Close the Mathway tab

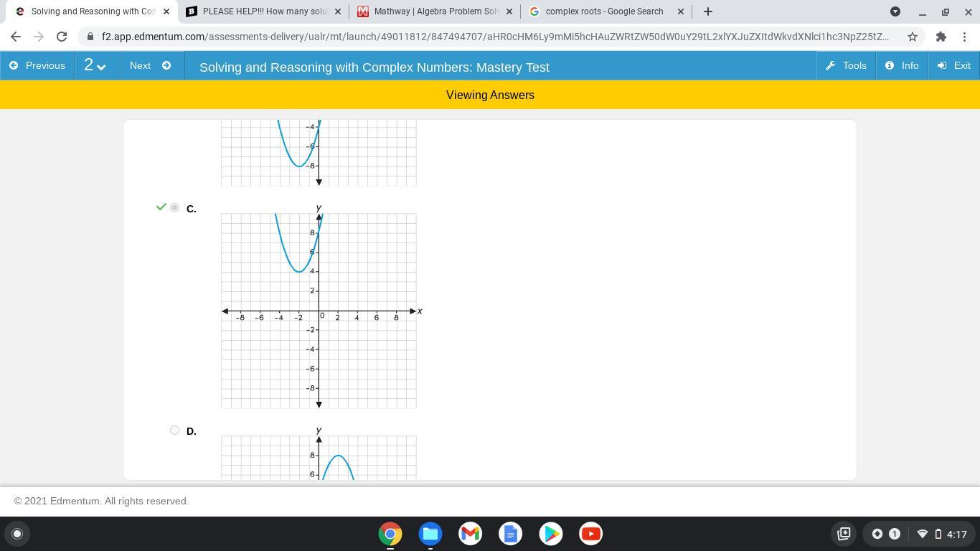tap(509, 11)
